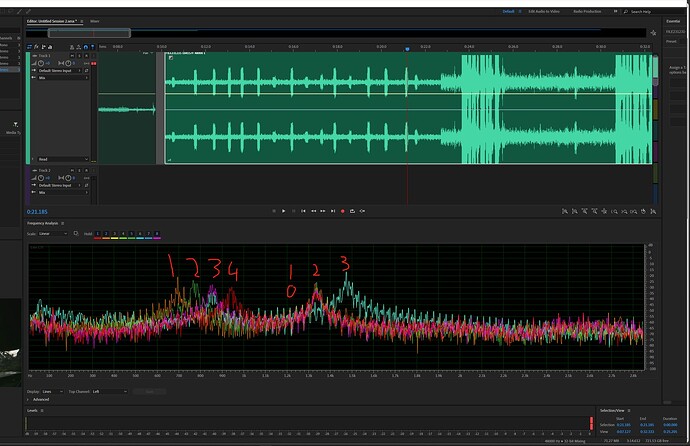
Task: Click the blue playhead marker on ruler
Action: (407, 49)
